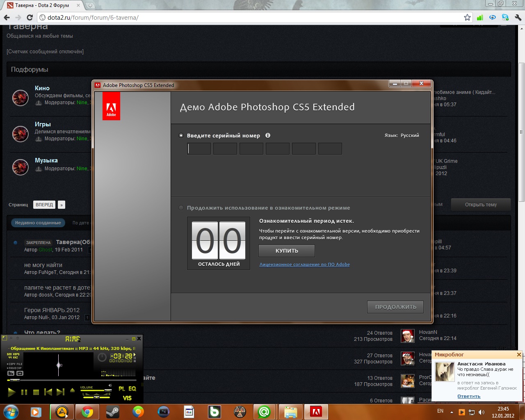The width and height of the screenshot is (525, 420).
Task: Open a new Chrome tab
Action: (x=90, y=5)
